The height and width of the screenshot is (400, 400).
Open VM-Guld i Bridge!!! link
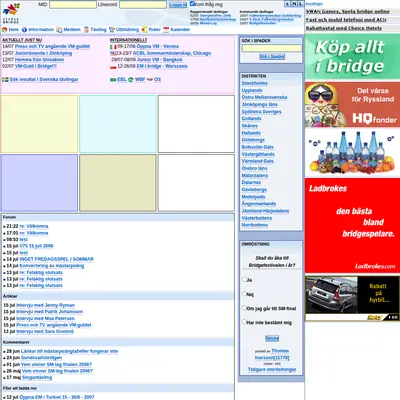[36, 66]
